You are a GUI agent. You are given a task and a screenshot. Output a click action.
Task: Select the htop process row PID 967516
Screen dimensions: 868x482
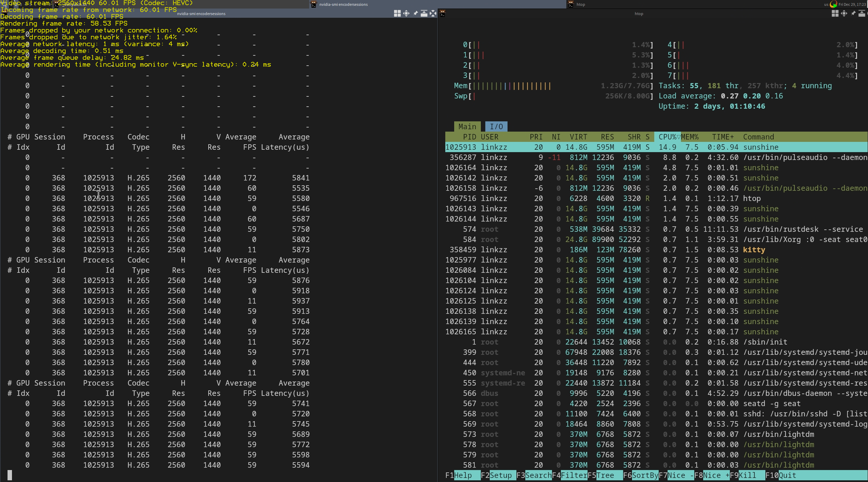point(656,198)
